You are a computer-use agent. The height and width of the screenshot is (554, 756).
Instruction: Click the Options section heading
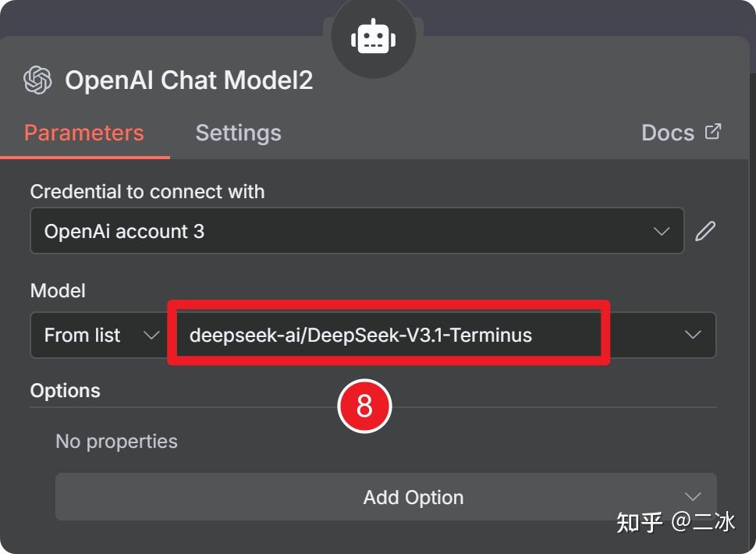(x=66, y=390)
